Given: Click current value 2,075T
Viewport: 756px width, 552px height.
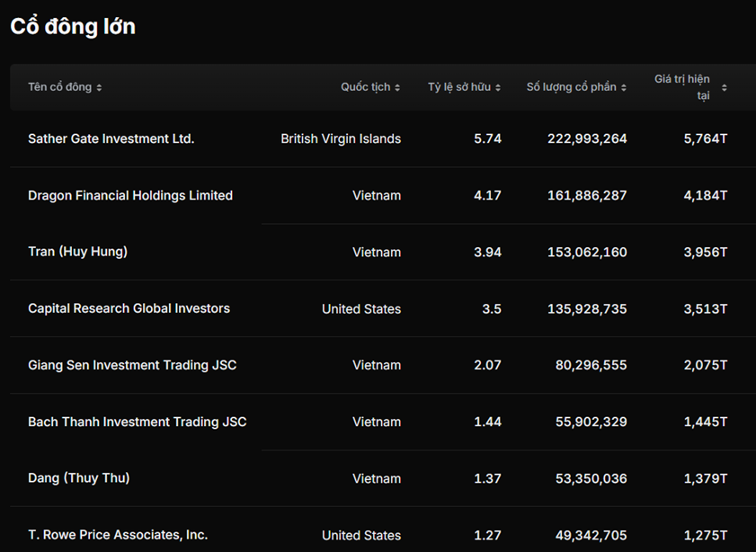Looking at the screenshot, I should pyautogui.click(x=706, y=365).
